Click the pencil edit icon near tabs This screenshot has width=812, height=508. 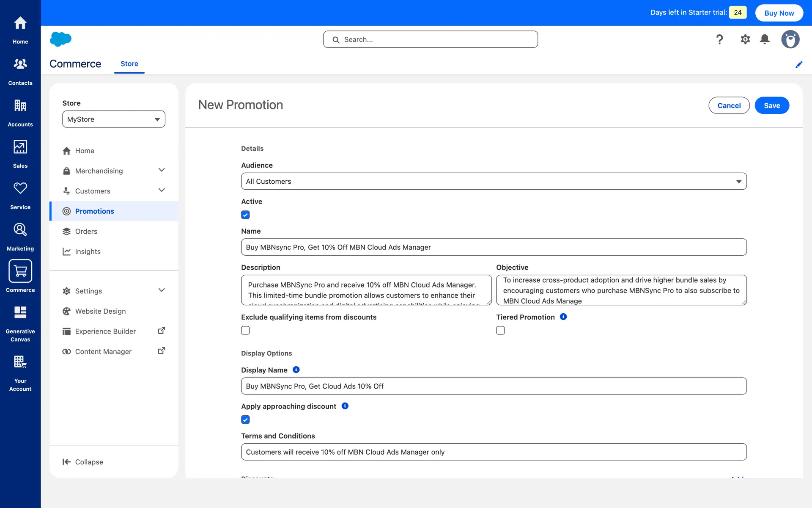click(x=799, y=64)
